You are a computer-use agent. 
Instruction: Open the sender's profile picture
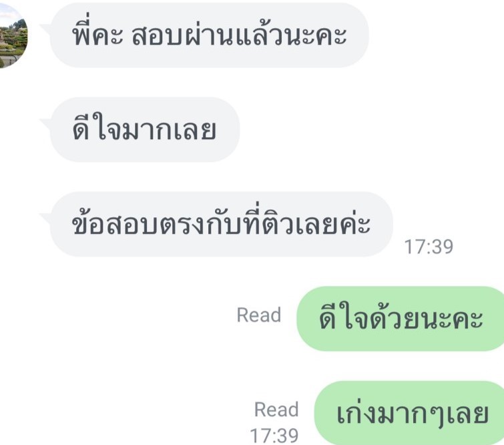point(13,35)
